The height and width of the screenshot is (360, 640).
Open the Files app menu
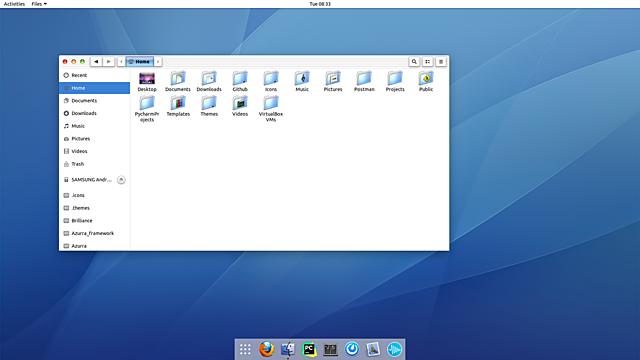[39, 4]
